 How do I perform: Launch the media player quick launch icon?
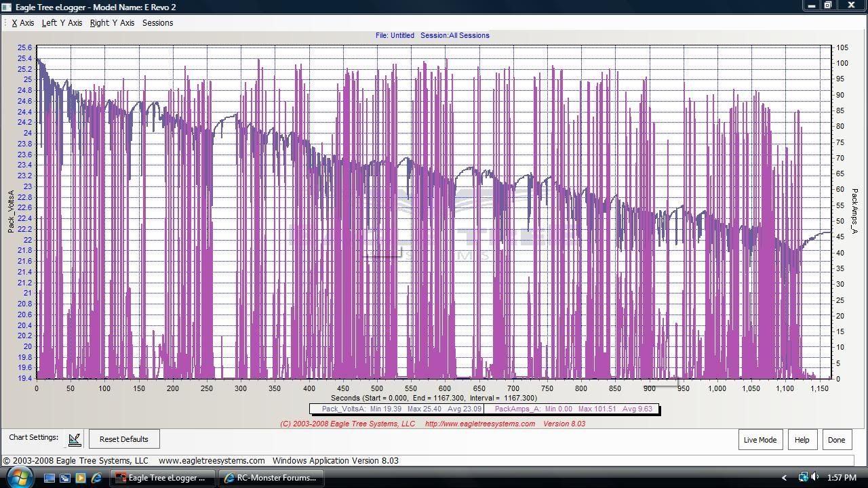pyautogui.click(x=81, y=478)
